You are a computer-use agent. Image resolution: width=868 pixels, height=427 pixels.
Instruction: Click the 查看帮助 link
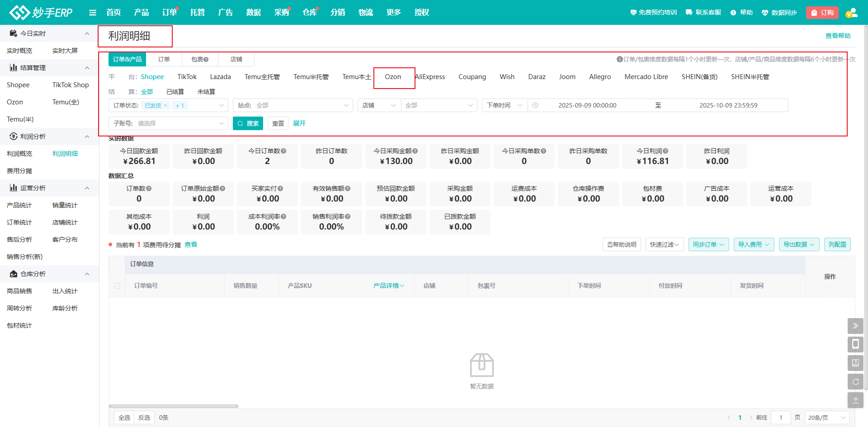(x=838, y=36)
